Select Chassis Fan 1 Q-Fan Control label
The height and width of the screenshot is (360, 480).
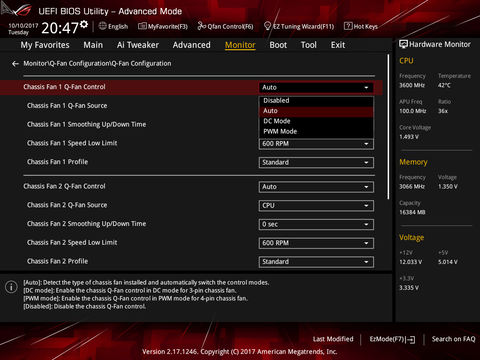[64, 87]
